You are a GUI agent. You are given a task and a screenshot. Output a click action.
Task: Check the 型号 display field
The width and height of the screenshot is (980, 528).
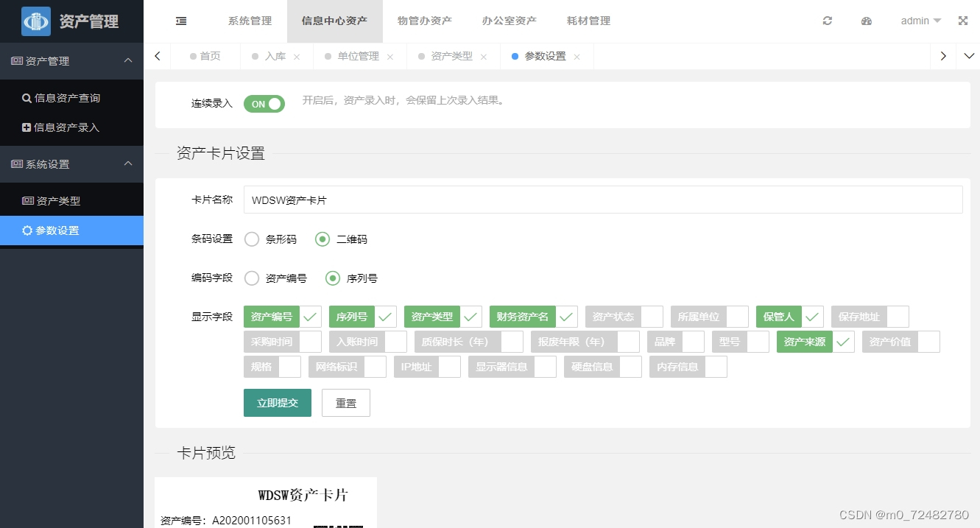[x=741, y=342]
